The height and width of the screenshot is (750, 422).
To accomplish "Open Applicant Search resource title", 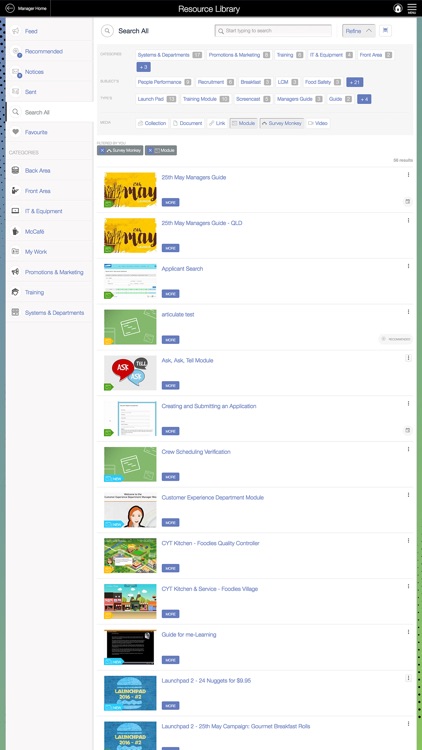I will 182,269.
